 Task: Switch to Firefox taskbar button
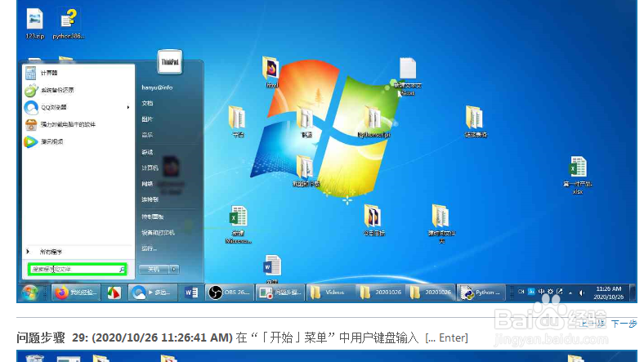(75, 293)
